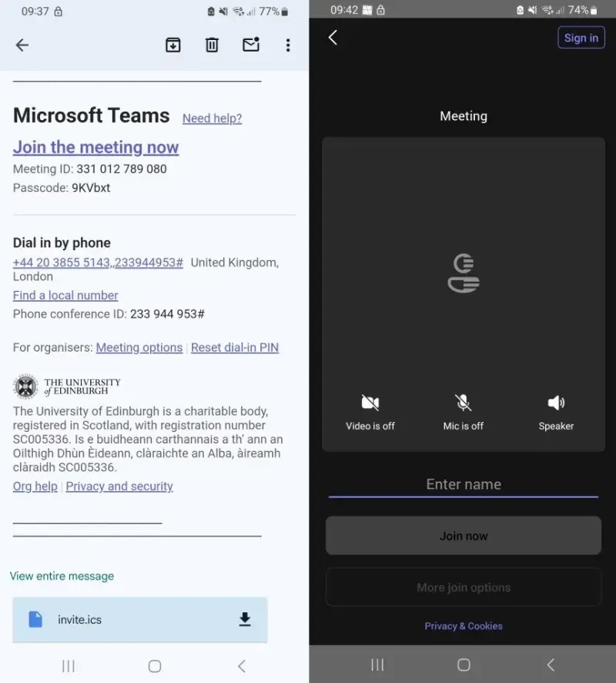616x683 pixels.
Task: Open the Meeting options link
Action: pos(139,347)
